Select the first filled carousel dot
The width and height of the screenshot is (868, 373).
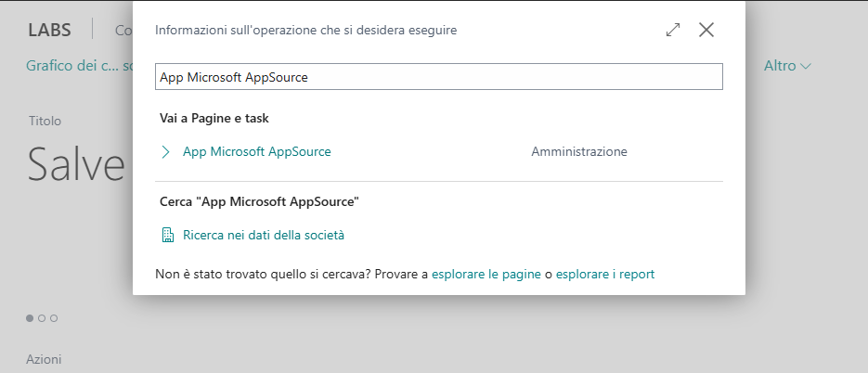click(x=30, y=318)
